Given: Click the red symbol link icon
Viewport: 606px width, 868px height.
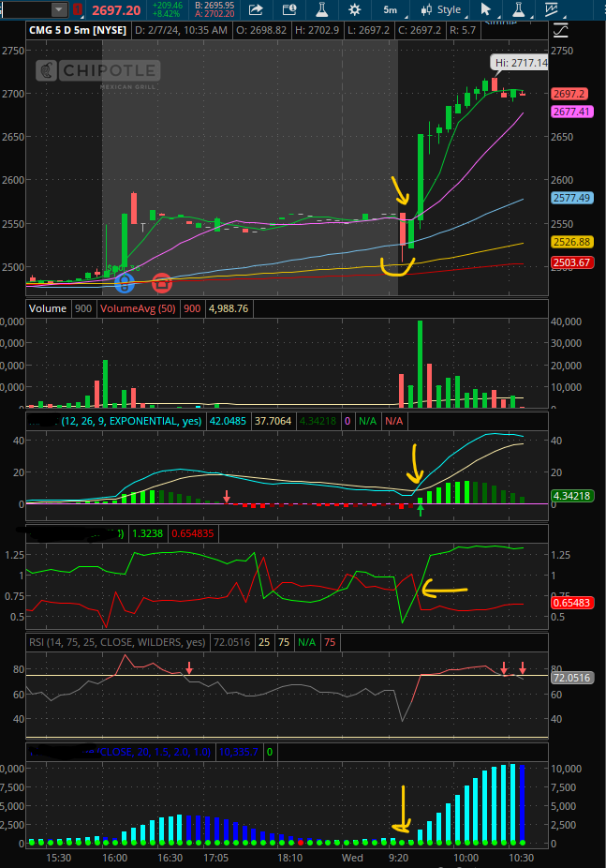Looking at the screenshot, I should [78, 9].
